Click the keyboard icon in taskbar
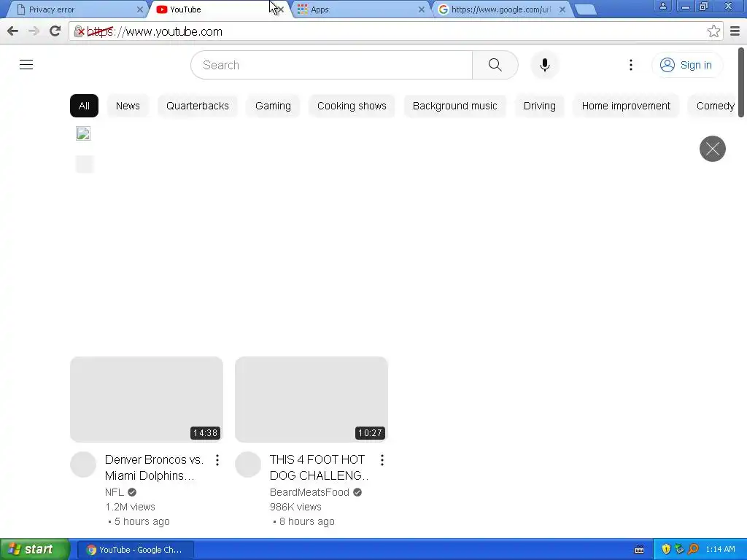747x560 pixels. click(x=639, y=550)
